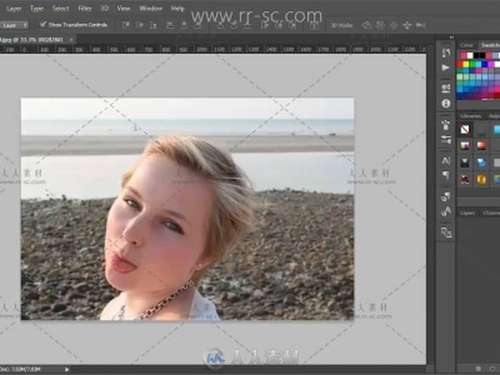
Task: Pick the pure red swatch in second row
Action: [x=460, y=64]
